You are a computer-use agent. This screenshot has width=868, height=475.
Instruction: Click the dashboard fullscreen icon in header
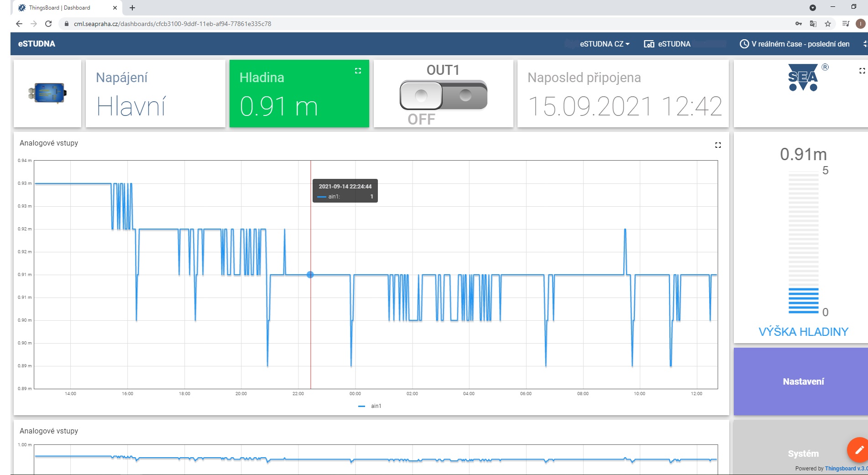click(x=865, y=44)
